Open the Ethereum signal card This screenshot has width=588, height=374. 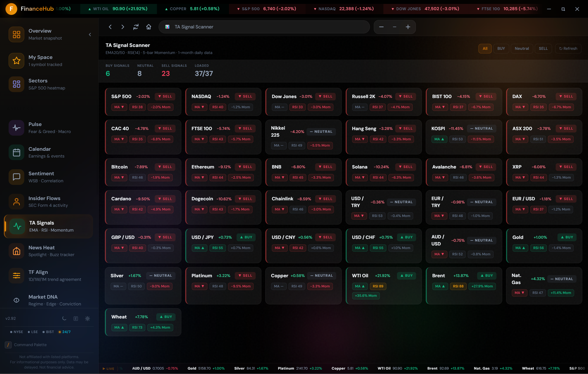pyautogui.click(x=223, y=172)
